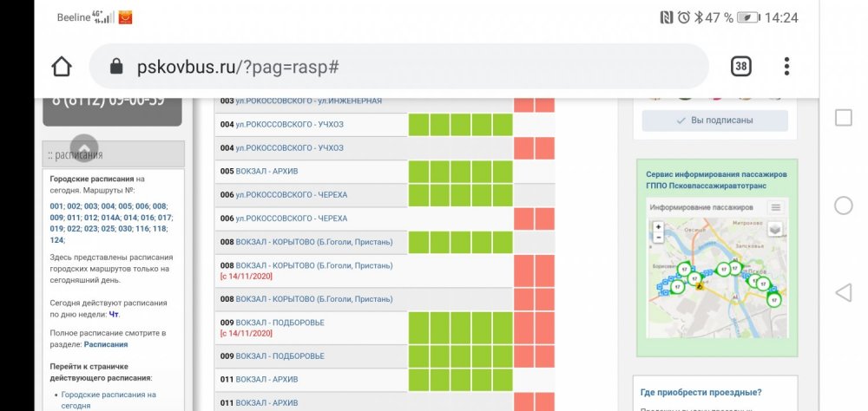Open 005 ВОКЗАЛ - АРХИВ schedule link
The image size is (868, 411).
coord(259,172)
